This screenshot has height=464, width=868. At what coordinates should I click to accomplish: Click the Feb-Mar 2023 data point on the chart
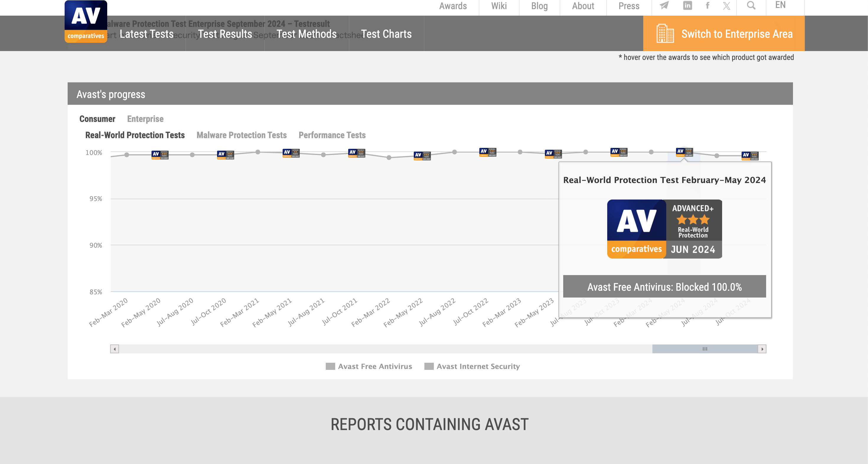[x=520, y=152]
